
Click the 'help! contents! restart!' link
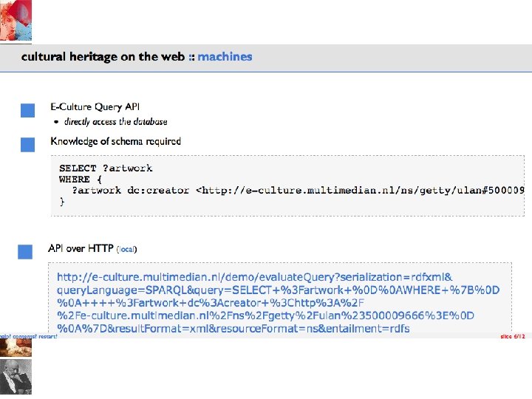(x=28, y=335)
